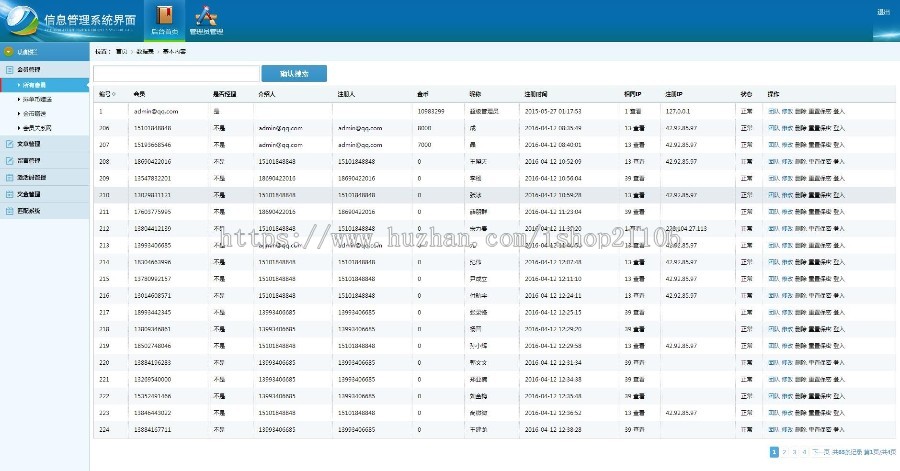This screenshot has width=900, height=471.
Task: Open 后台首页 book icon in header
Action: click(165, 15)
